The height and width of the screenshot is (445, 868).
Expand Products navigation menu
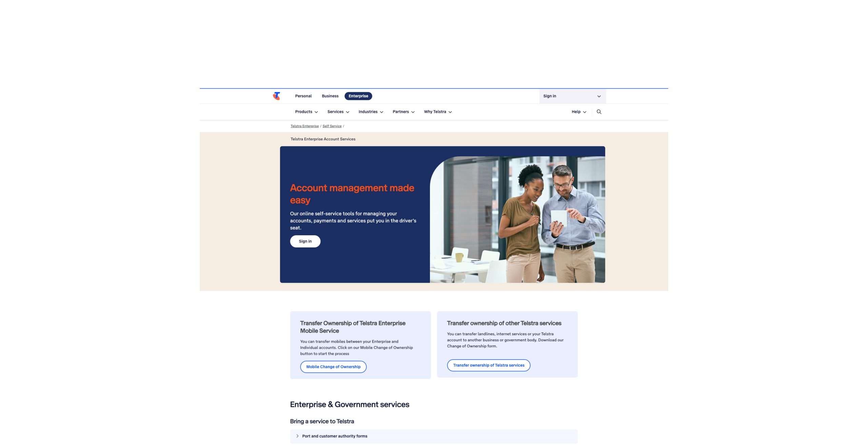coord(305,112)
